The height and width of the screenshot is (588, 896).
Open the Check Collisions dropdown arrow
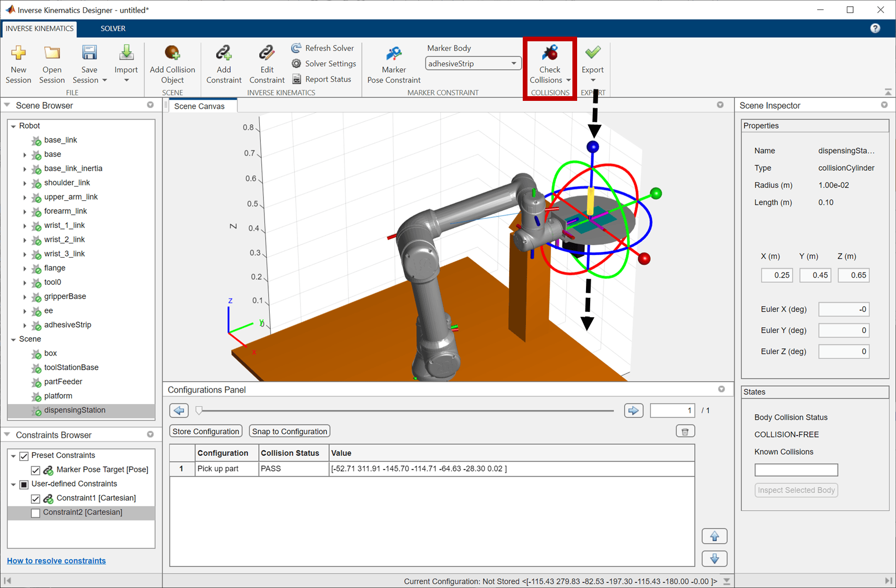[x=568, y=80]
